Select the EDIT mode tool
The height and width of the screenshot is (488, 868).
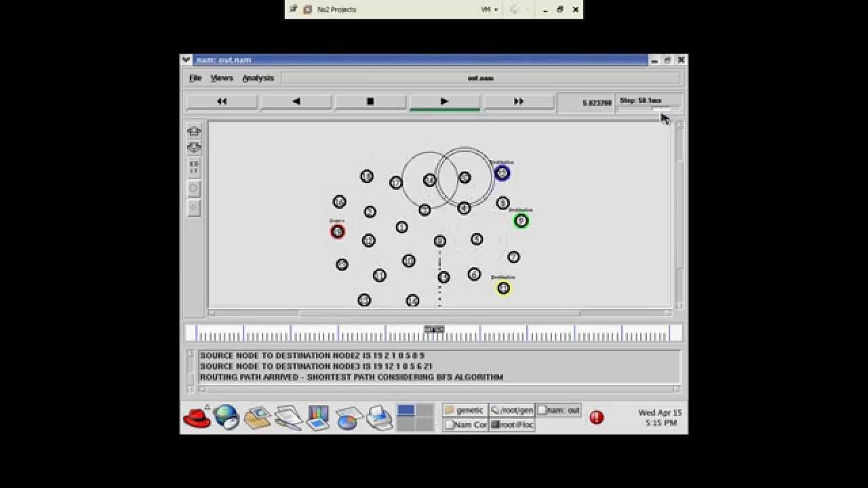coord(194,167)
